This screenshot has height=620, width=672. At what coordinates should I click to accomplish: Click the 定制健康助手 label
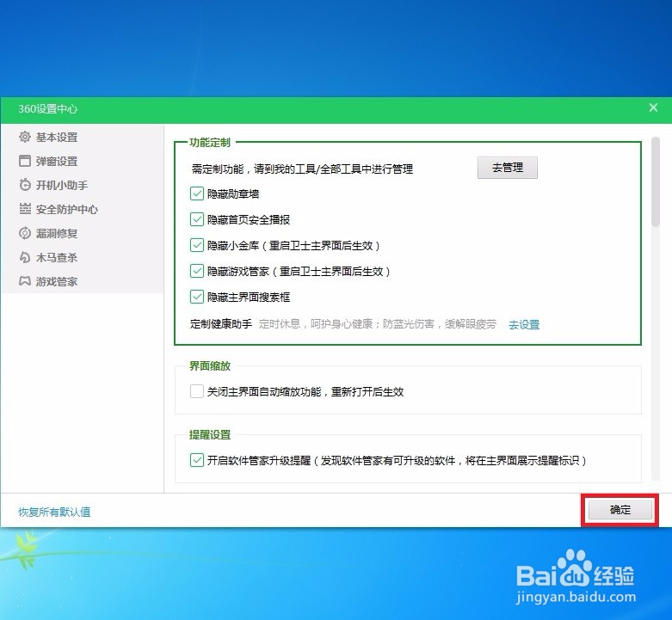[x=221, y=324]
